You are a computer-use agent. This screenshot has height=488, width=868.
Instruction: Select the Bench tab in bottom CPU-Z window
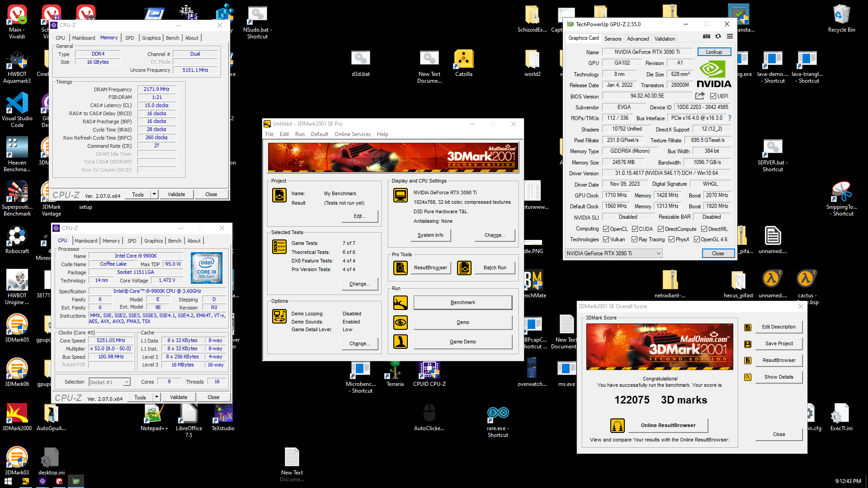(x=175, y=241)
